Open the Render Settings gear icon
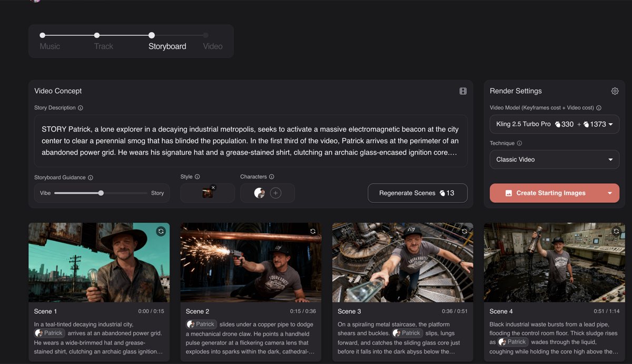This screenshot has height=364, width=632. click(615, 91)
